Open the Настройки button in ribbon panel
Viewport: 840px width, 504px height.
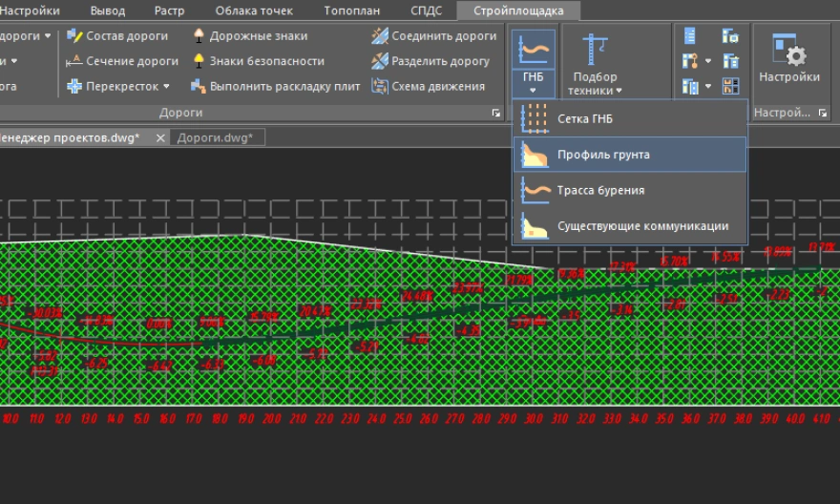click(x=788, y=60)
